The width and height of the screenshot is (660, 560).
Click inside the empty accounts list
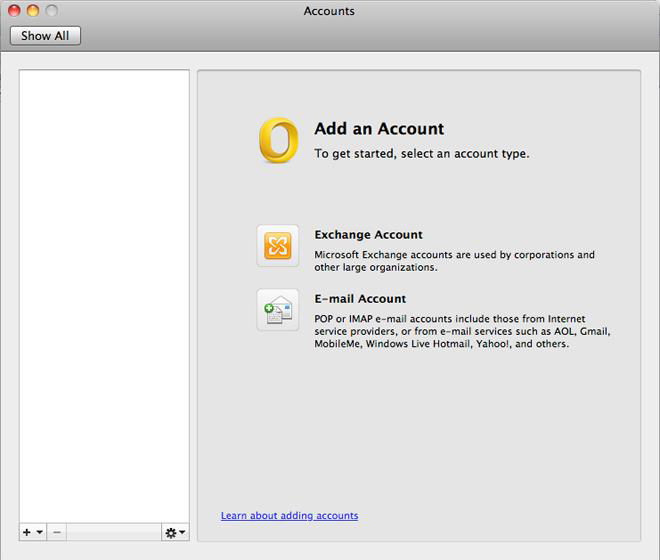pos(104,290)
